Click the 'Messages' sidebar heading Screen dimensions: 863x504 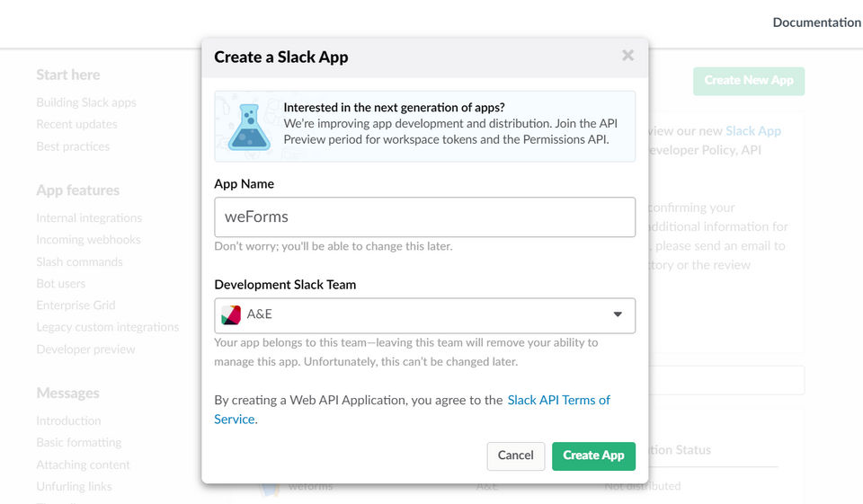tap(67, 393)
